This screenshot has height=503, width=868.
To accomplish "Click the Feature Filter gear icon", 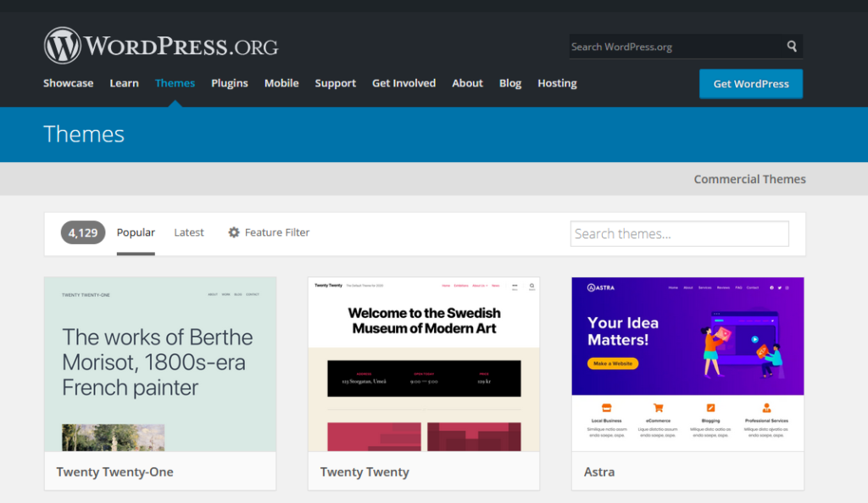I will tap(234, 232).
